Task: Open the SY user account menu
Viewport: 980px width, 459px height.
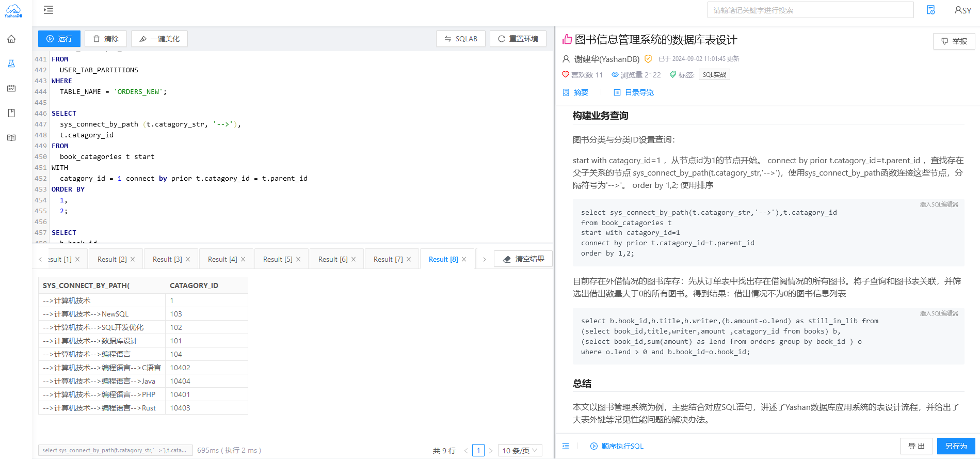Action: [963, 10]
